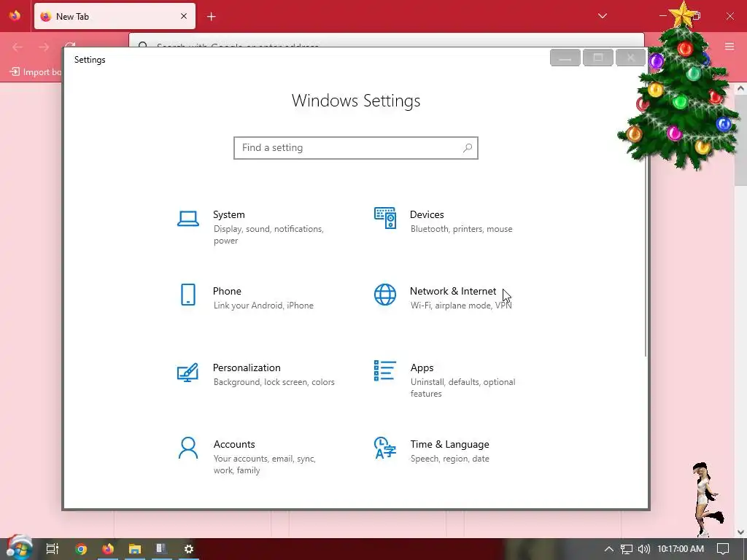The image size is (747, 560).
Task: Open Firefox list all tabs dropdown
Action: click(602, 16)
